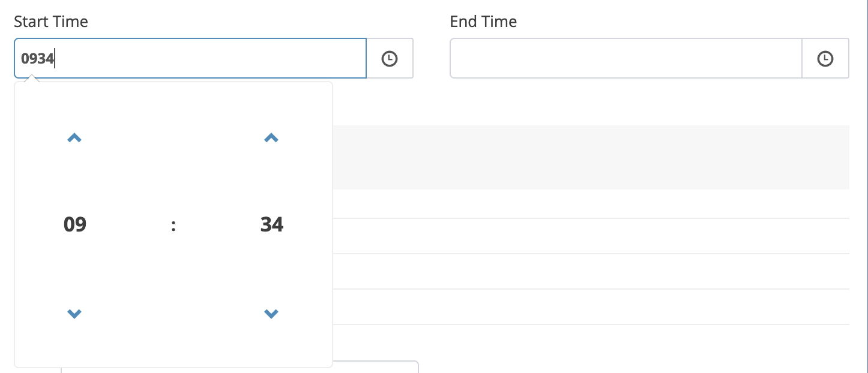Select the gray shaded row behind the picker
Image resolution: width=868 pixels, height=373 pixels.
pos(591,157)
